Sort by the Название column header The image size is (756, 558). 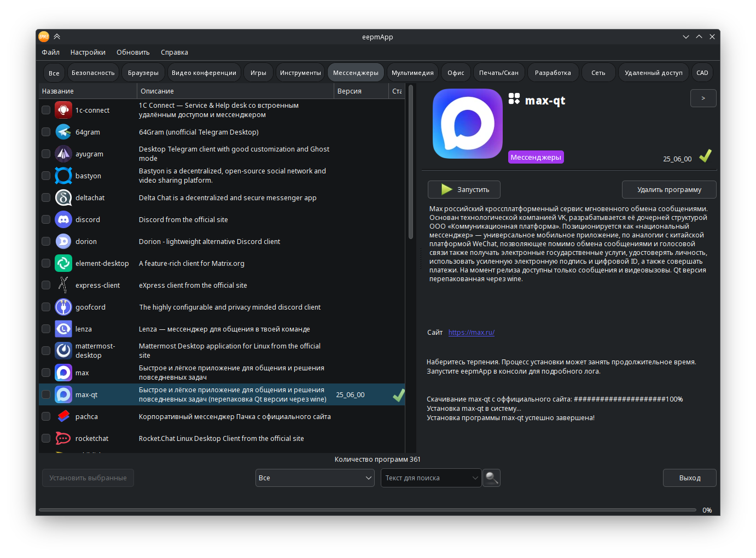pyautogui.click(x=88, y=91)
